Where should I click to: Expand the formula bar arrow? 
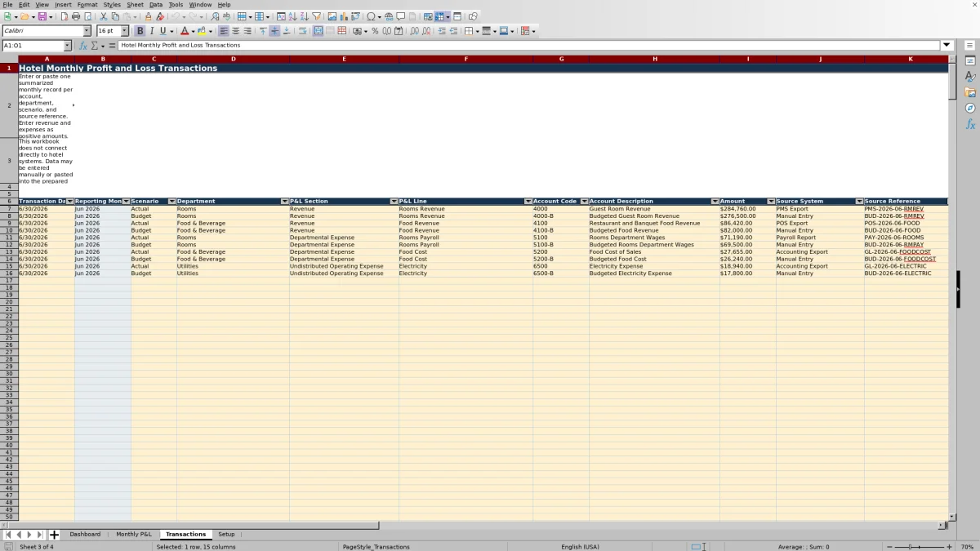point(947,46)
